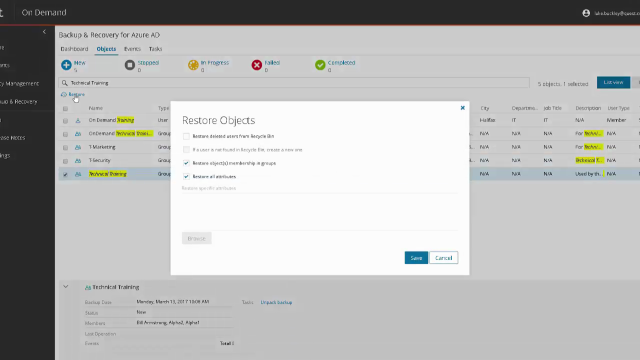Click Cancel in Restore Objects dialog
This screenshot has height=360, width=640.
444,258
